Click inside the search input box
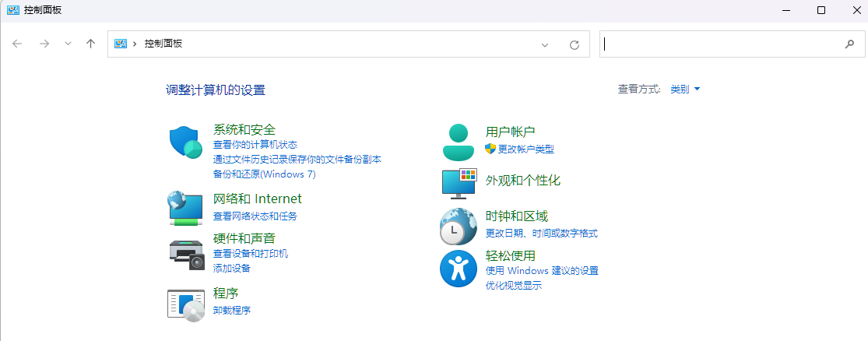The height and width of the screenshot is (341, 868). (732, 44)
